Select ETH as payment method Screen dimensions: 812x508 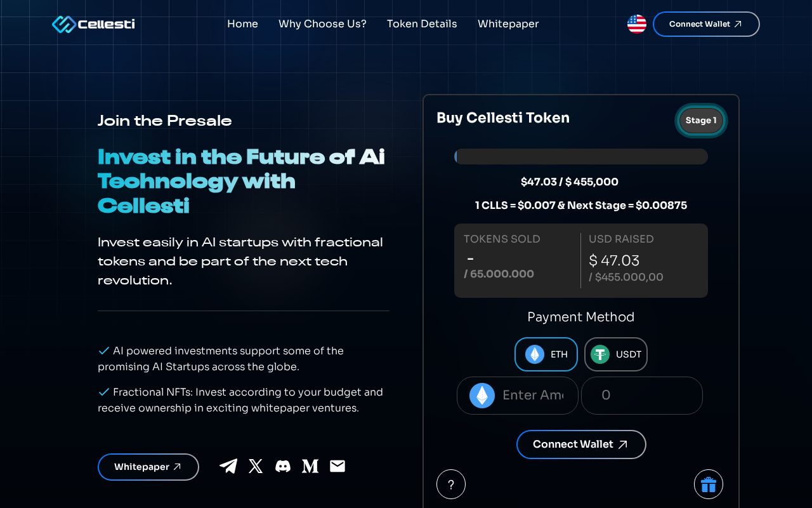click(x=546, y=354)
